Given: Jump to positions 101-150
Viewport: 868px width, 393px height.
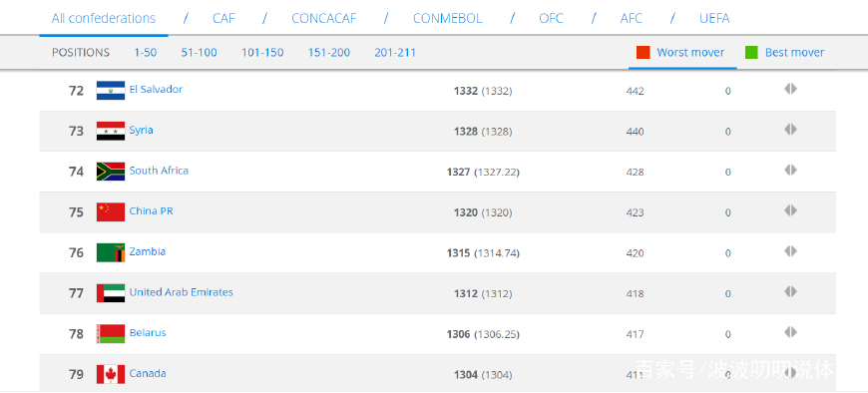Looking at the screenshot, I should click(x=262, y=53).
